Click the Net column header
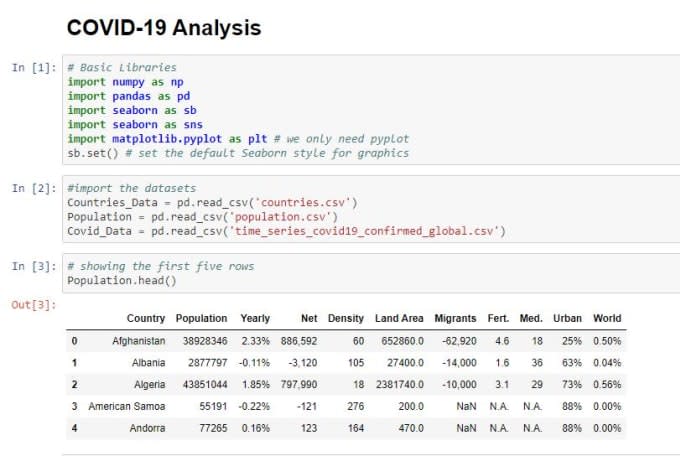 coord(309,318)
